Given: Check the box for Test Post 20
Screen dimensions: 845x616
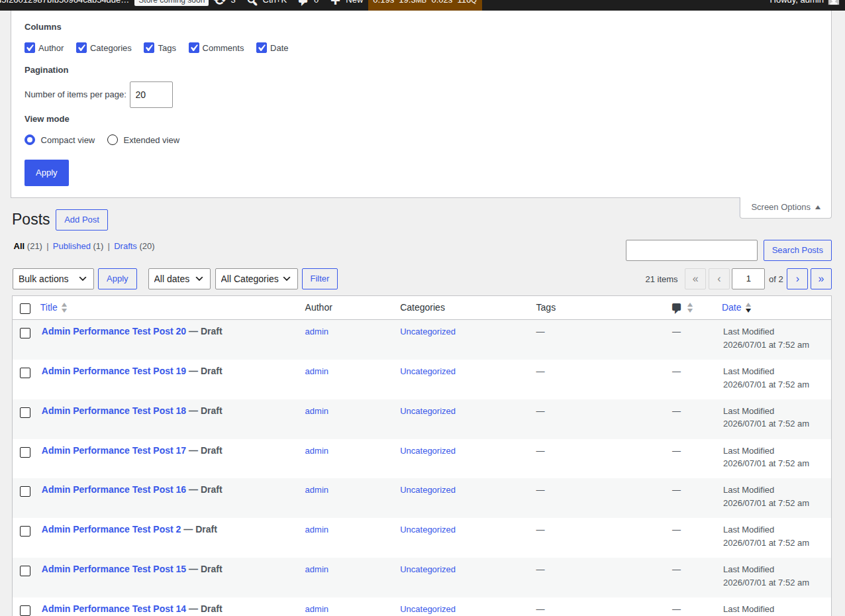Looking at the screenshot, I should click(25, 333).
